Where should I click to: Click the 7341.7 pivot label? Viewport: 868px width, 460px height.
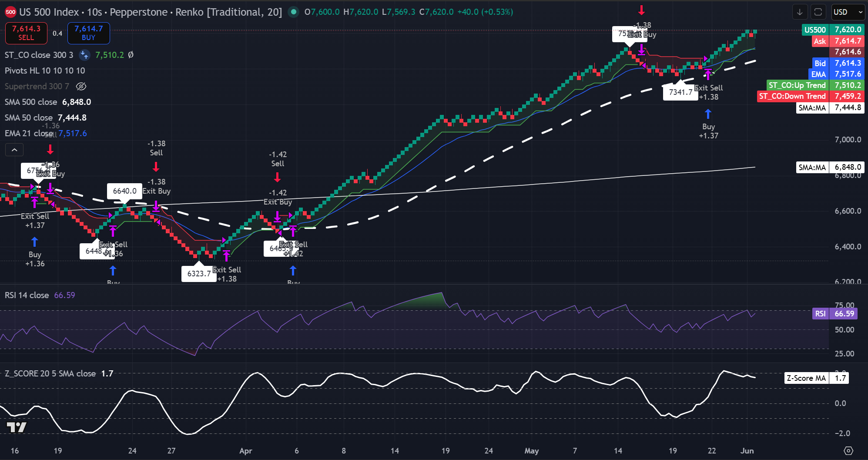click(x=680, y=92)
